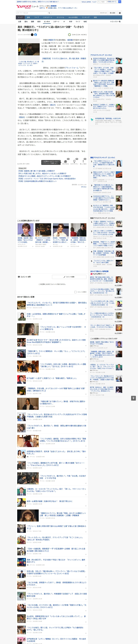
Task: Open related link 高級車に乗り爆イケ姿を披露した齊藤京子
Action: click(x=37, y=171)
